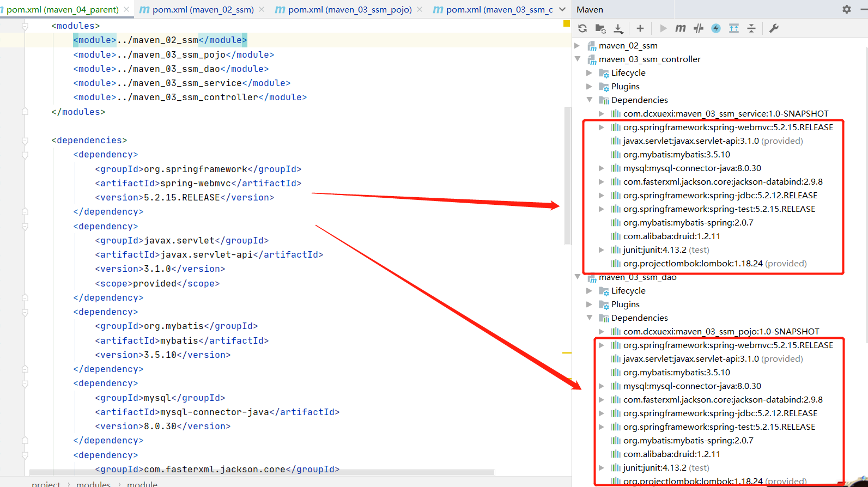Click ../maven_03_ssm_dao module line in editor

(x=171, y=69)
